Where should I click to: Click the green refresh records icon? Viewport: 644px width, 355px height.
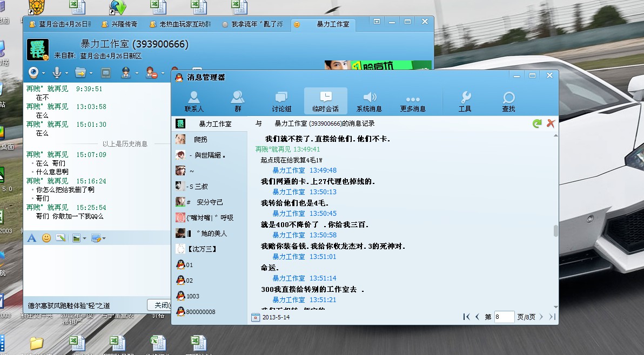click(x=537, y=124)
